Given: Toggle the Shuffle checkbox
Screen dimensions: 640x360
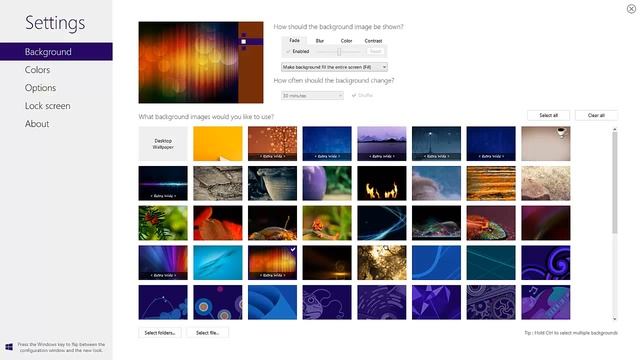Looking at the screenshot, I should [362, 96].
